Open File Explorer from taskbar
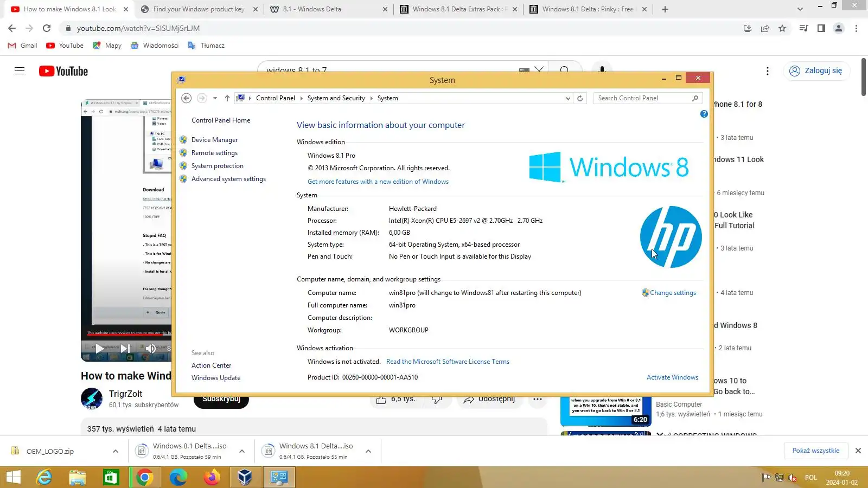The width and height of the screenshot is (868, 488). click(x=78, y=477)
